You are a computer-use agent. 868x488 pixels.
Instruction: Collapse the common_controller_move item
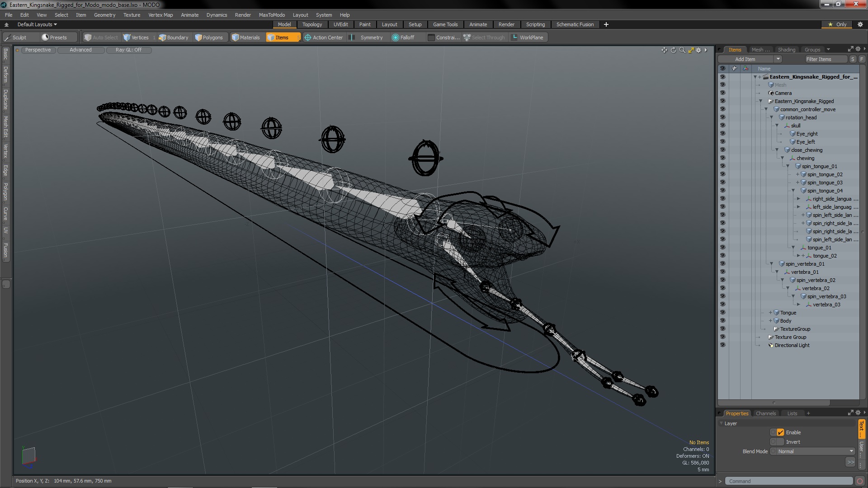tap(766, 109)
